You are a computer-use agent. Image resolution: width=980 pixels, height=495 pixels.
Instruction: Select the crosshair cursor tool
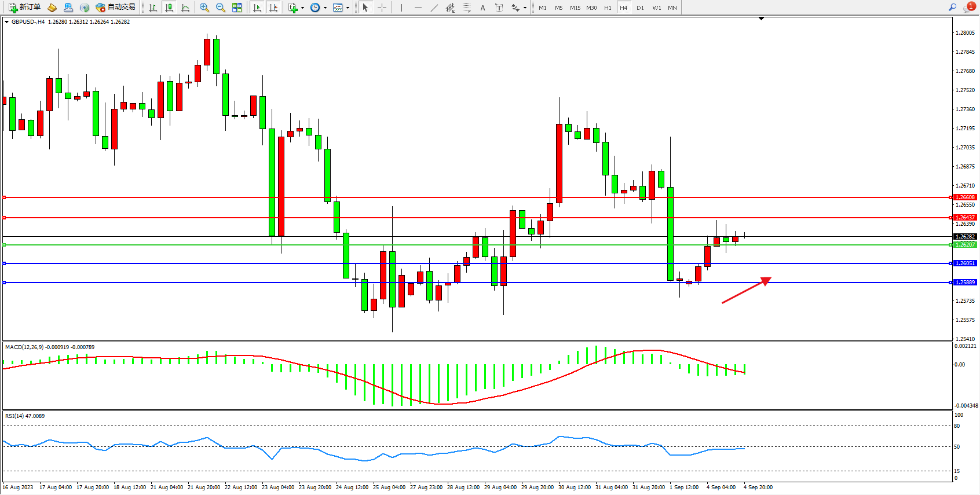pyautogui.click(x=382, y=8)
